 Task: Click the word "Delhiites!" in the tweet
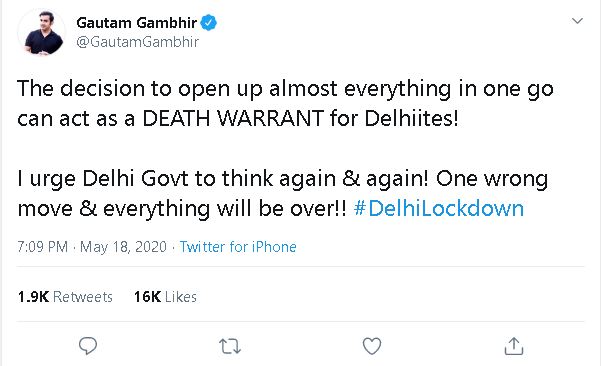tap(412, 118)
